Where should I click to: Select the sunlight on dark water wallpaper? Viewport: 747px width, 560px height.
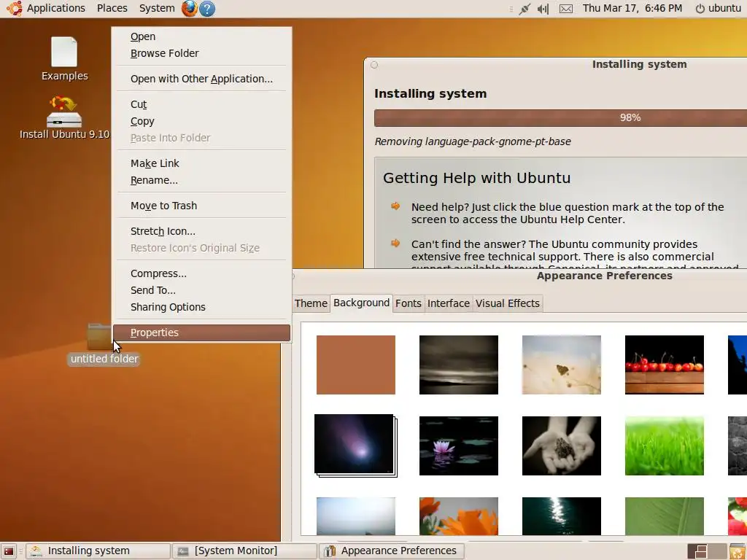[562, 516]
